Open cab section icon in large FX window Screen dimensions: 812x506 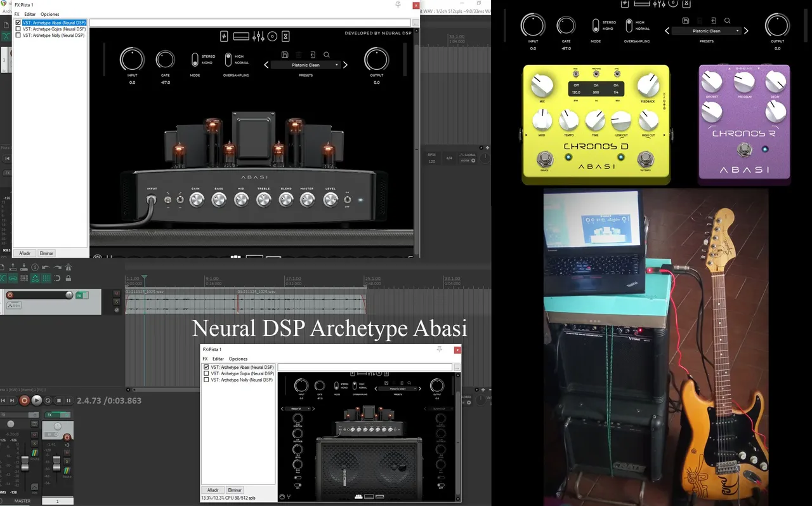click(272, 36)
